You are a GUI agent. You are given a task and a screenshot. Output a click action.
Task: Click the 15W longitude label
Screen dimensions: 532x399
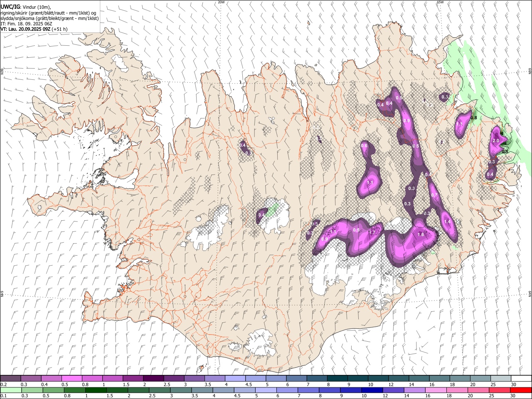coord(440,2)
